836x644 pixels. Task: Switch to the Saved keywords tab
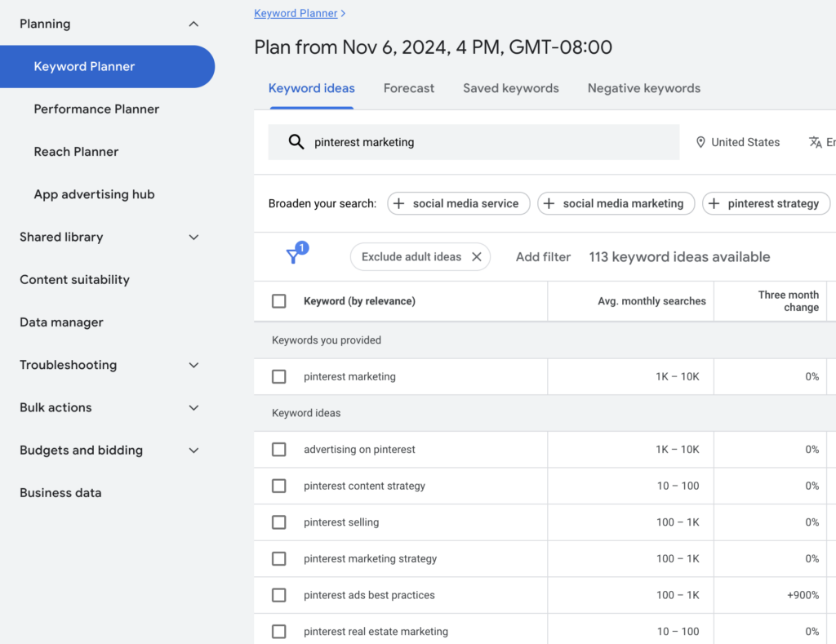pyautogui.click(x=511, y=88)
